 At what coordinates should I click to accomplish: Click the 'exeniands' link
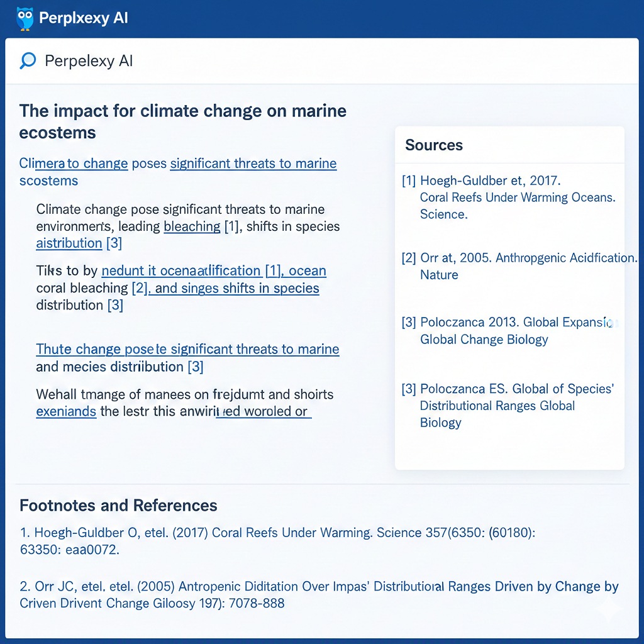[x=66, y=411]
